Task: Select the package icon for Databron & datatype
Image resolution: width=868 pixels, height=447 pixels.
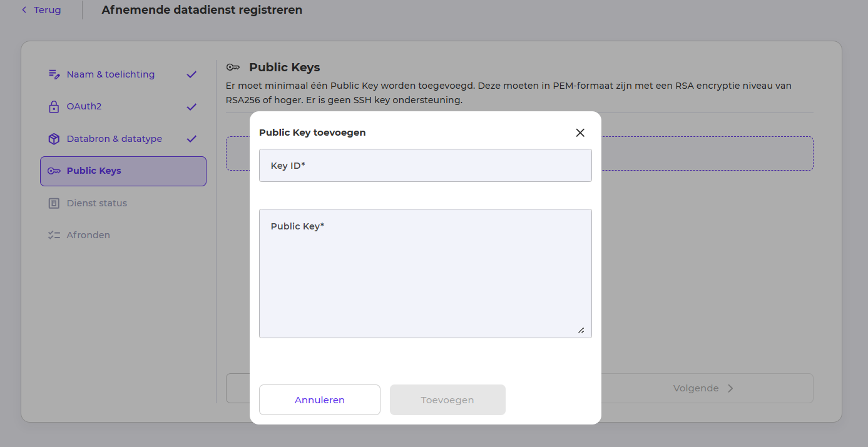Action: point(54,138)
